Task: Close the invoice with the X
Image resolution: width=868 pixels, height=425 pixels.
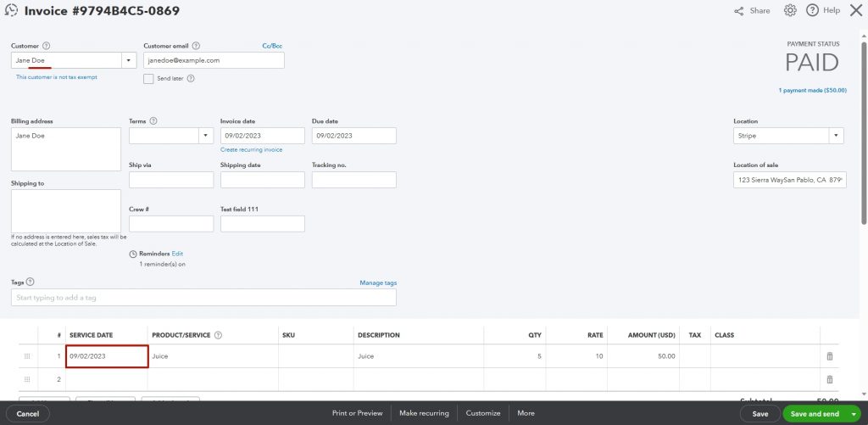Action: (856, 10)
